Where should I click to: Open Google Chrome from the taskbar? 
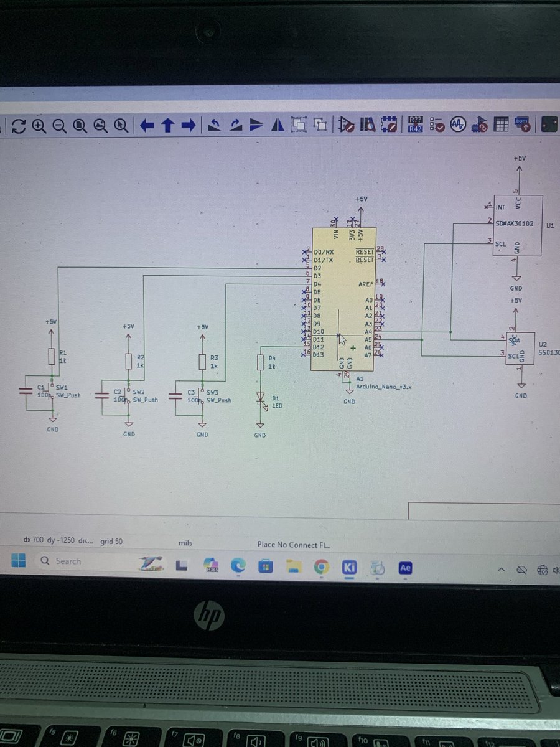(x=321, y=567)
